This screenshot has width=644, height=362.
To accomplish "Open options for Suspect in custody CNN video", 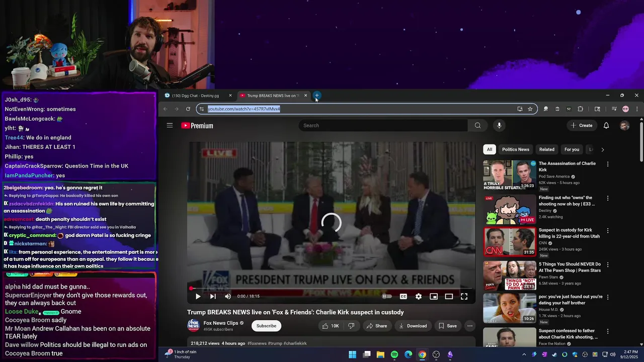I will point(608,231).
